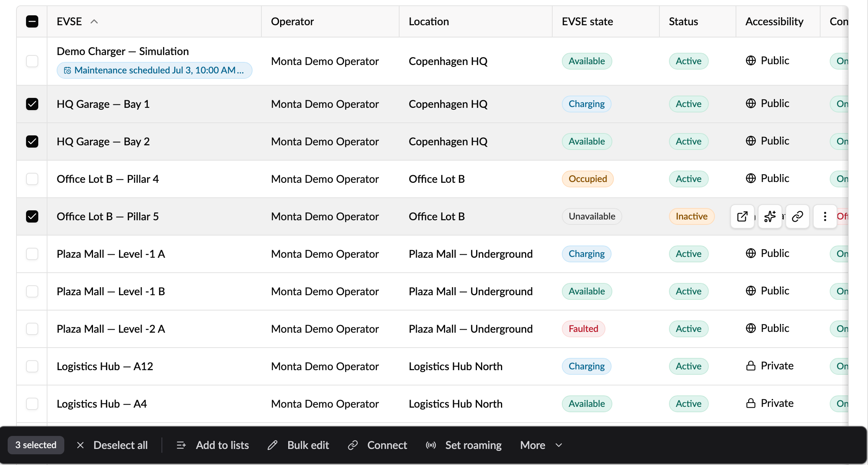Click the chain link icon in Pillar 5 row
This screenshot has width=868, height=465.
797,216
